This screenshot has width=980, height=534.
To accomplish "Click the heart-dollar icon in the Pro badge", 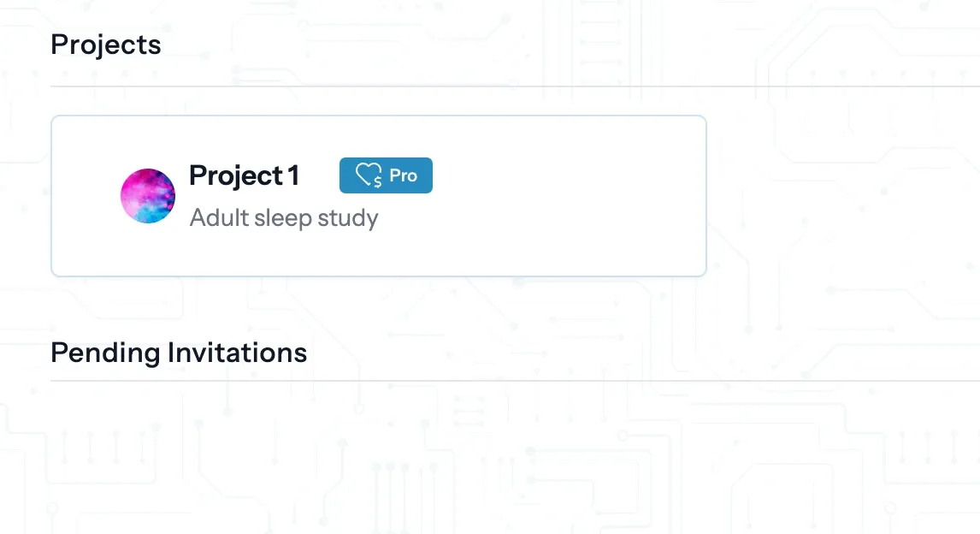I will 369,175.
